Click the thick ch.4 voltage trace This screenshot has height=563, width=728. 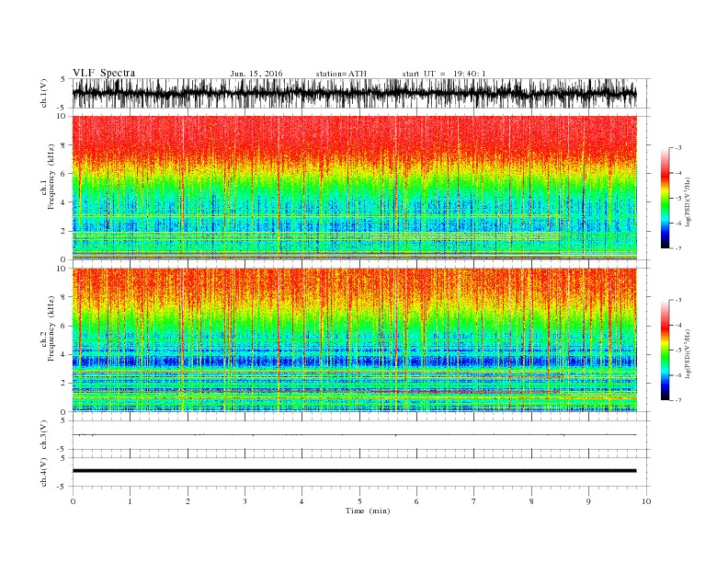point(355,471)
